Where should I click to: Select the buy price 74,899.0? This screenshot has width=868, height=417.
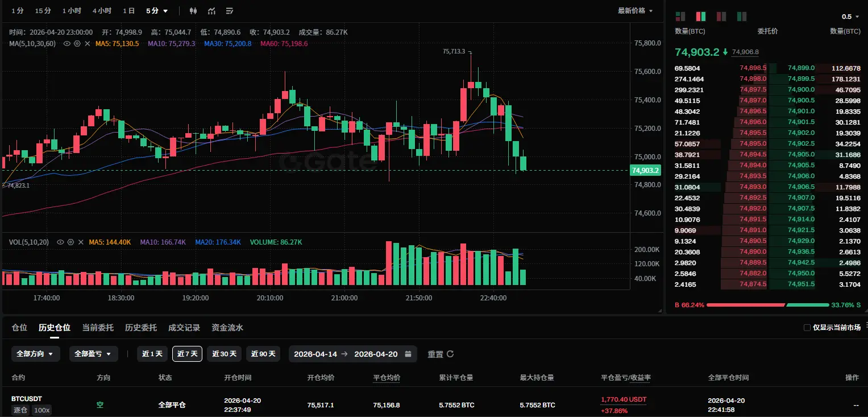point(801,68)
